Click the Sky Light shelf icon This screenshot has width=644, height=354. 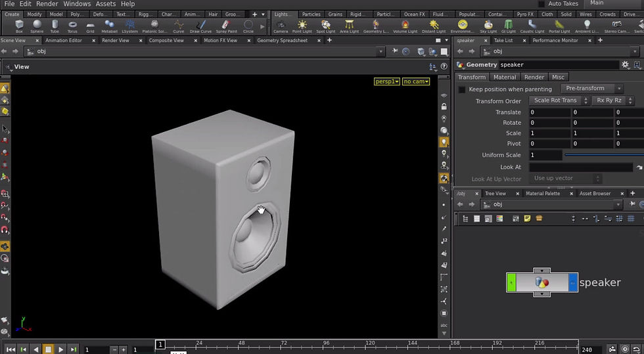pyautogui.click(x=488, y=26)
